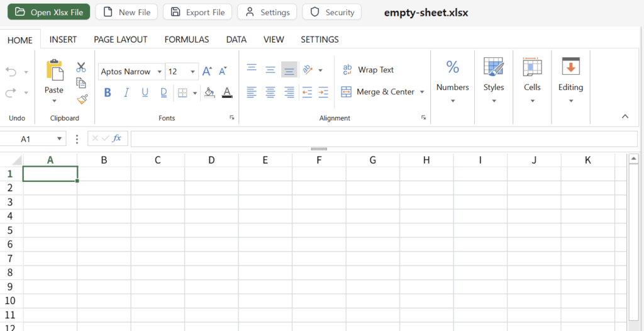Image resolution: width=644 pixels, height=331 pixels.
Task: Click the Center horizontal alignment icon
Action: 270,93
